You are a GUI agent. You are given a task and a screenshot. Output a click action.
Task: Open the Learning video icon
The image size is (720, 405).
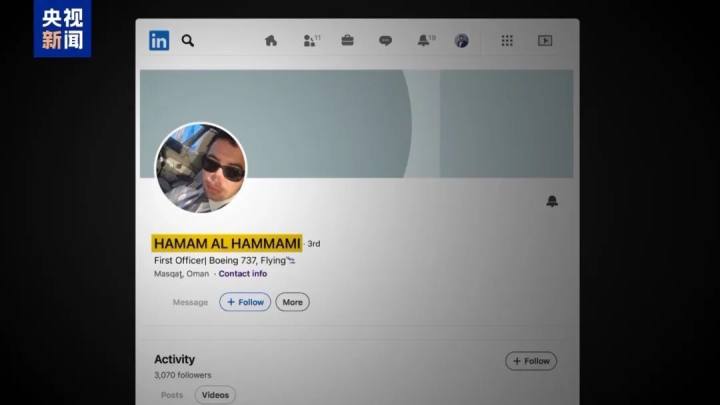545,41
